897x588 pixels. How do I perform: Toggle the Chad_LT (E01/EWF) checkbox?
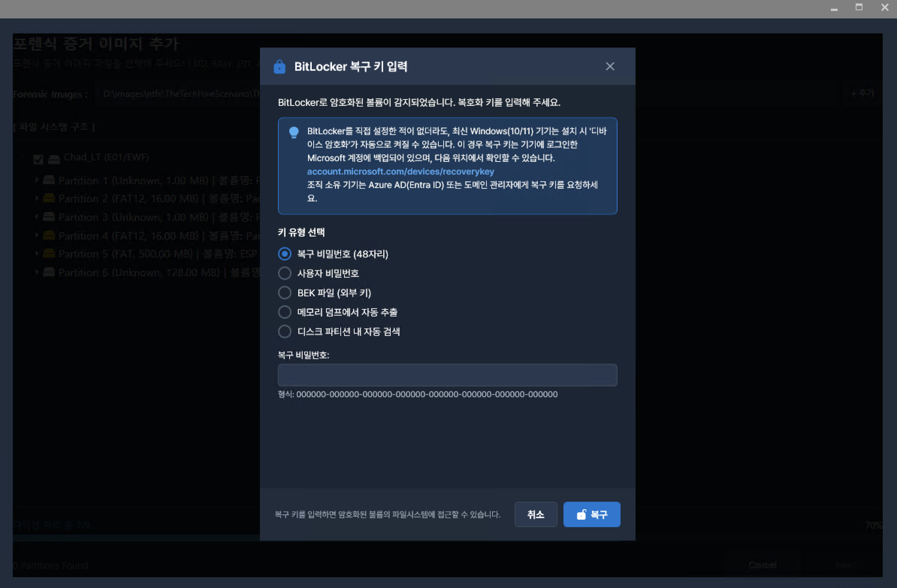(x=38, y=159)
